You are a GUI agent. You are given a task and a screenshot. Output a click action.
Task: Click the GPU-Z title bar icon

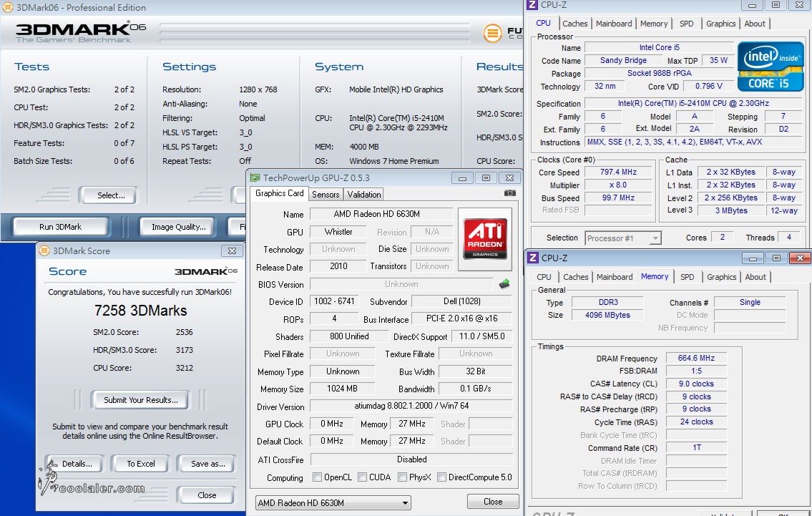click(255, 177)
